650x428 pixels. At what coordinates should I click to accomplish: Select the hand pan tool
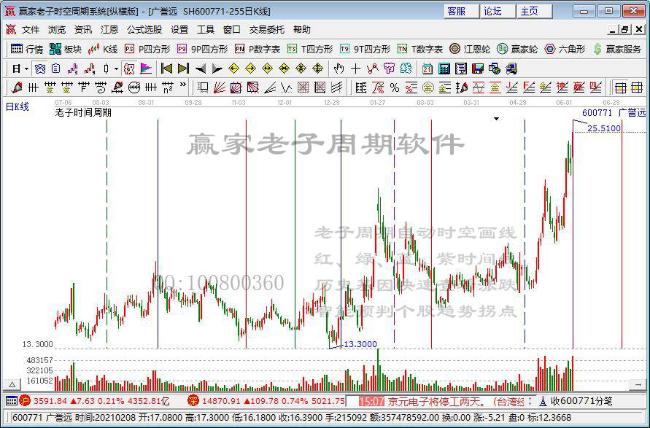coord(339,68)
